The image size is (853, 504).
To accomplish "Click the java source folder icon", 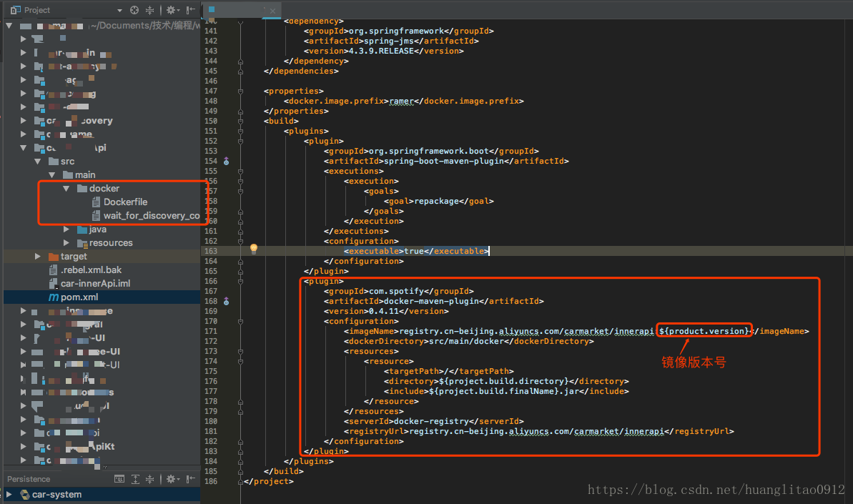I will pos(82,229).
